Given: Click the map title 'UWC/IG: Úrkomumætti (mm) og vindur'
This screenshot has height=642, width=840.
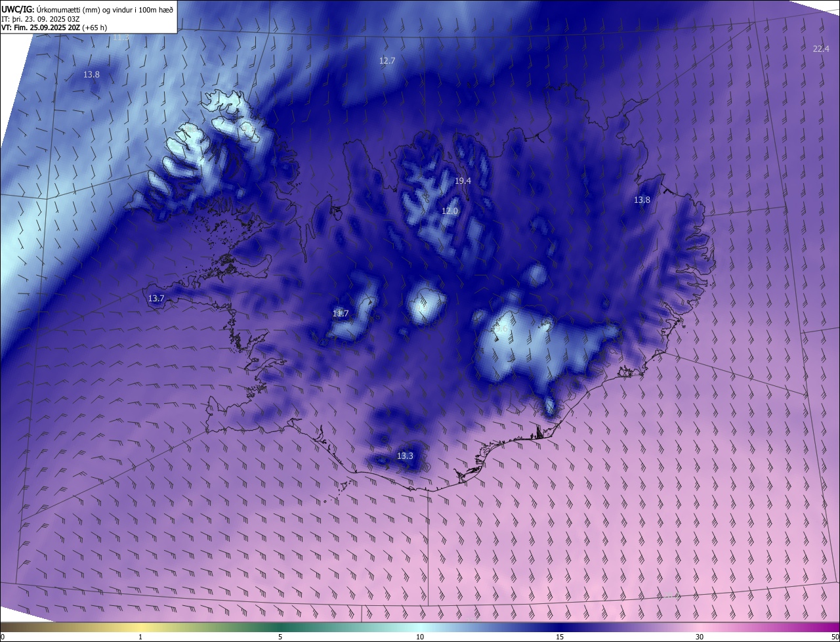Looking at the screenshot, I should click(x=87, y=9).
